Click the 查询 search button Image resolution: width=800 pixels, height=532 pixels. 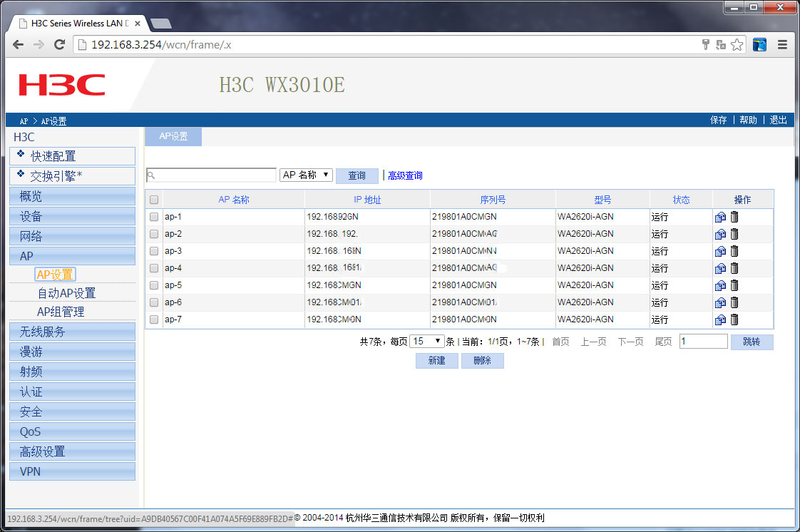coord(357,175)
